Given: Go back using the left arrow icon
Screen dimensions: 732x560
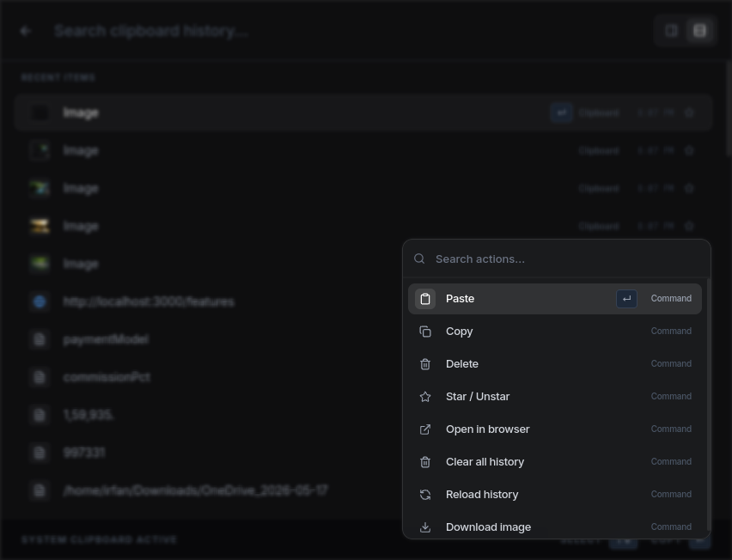Looking at the screenshot, I should click(x=26, y=31).
